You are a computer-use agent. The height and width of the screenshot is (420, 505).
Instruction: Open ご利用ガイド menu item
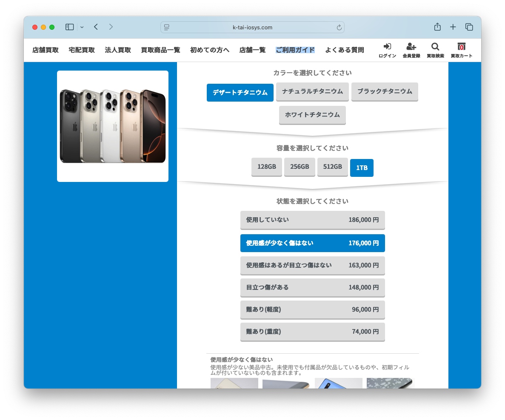point(295,50)
